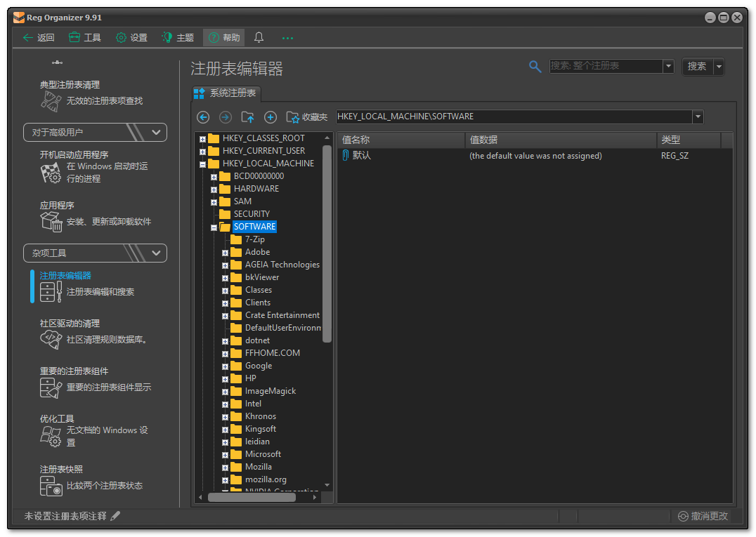Open the 主题 menu
Viewport: 756px width, 537px height.
178,38
